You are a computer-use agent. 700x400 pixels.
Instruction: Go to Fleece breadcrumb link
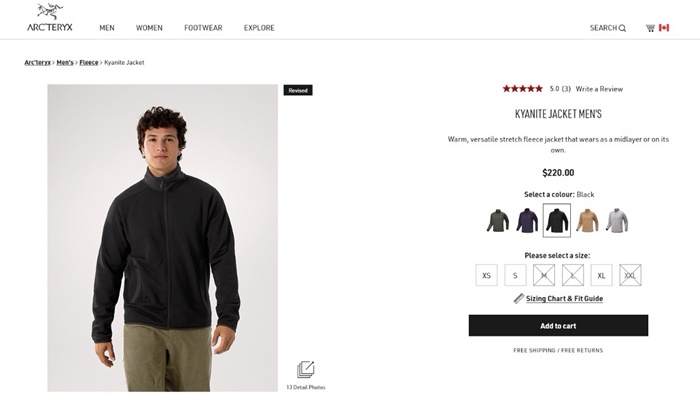click(89, 63)
